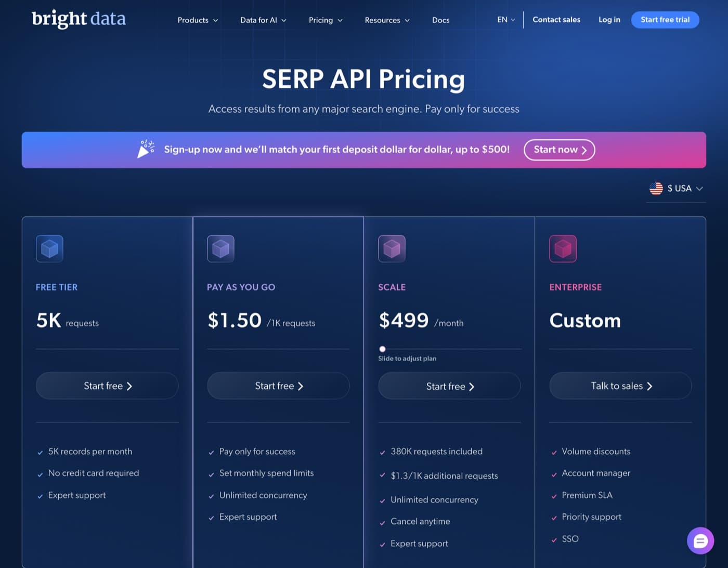Click the Pay As You Go cube icon
This screenshot has width=728, height=568.
(x=220, y=248)
